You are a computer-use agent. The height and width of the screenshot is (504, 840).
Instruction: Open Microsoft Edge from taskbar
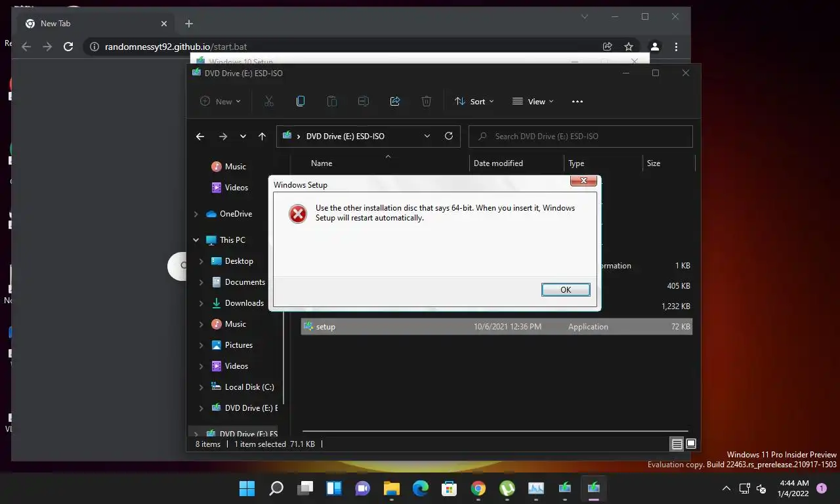(x=421, y=488)
